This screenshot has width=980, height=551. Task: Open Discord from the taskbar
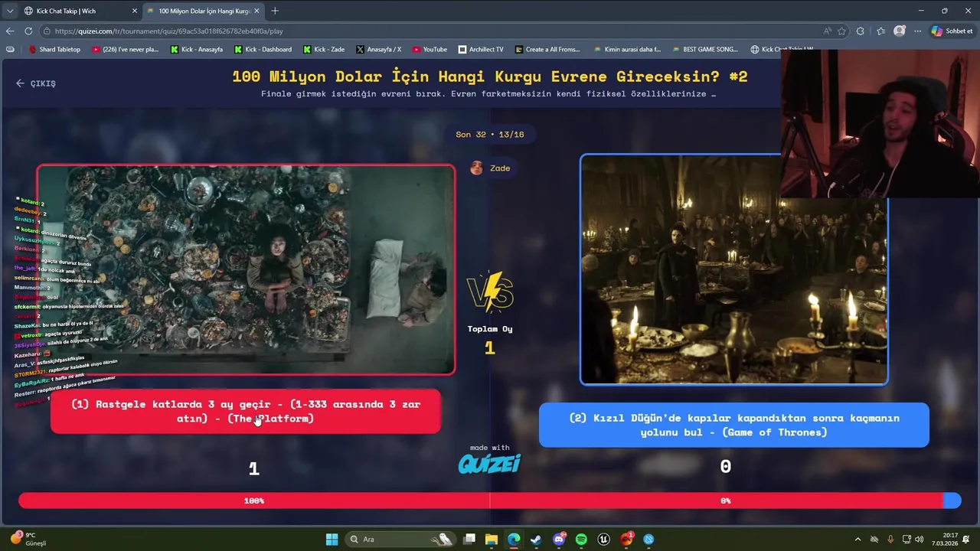[x=559, y=540]
